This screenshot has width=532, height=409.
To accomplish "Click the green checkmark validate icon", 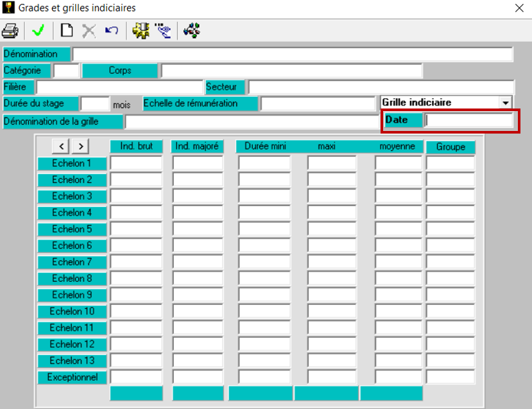I will [x=38, y=30].
